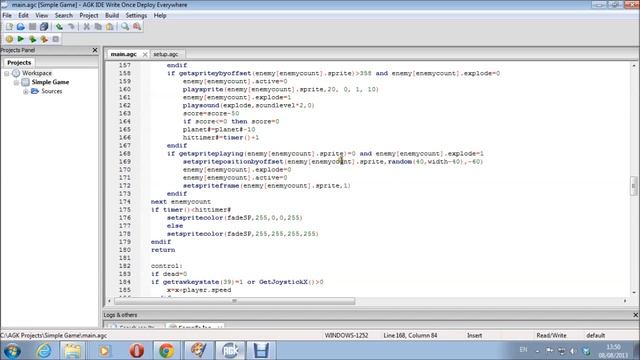Click the Redo toolbar icon
The height and width of the screenshot is (360, 640).
pyautogui.click(x=71, y=27)
